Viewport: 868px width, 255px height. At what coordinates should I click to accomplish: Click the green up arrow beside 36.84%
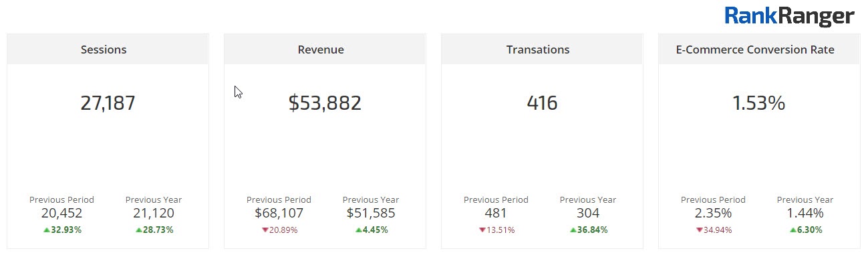click(x=573, y=230)
